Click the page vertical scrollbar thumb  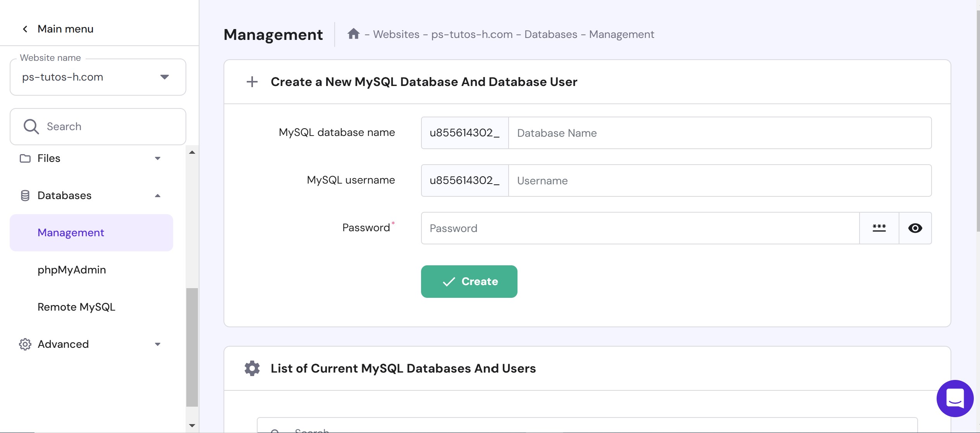pyautogui.click(x=978, y=121)
